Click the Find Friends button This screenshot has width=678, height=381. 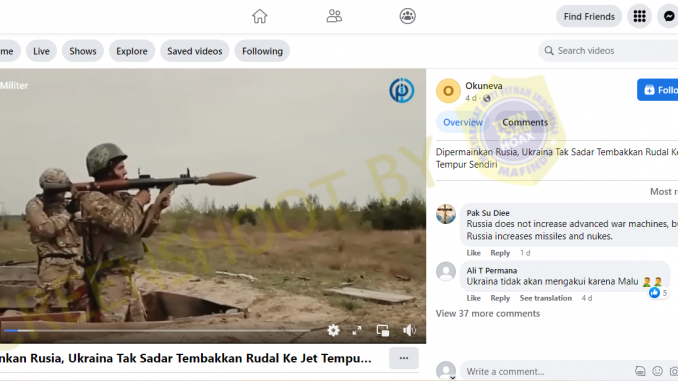point(589,16)
